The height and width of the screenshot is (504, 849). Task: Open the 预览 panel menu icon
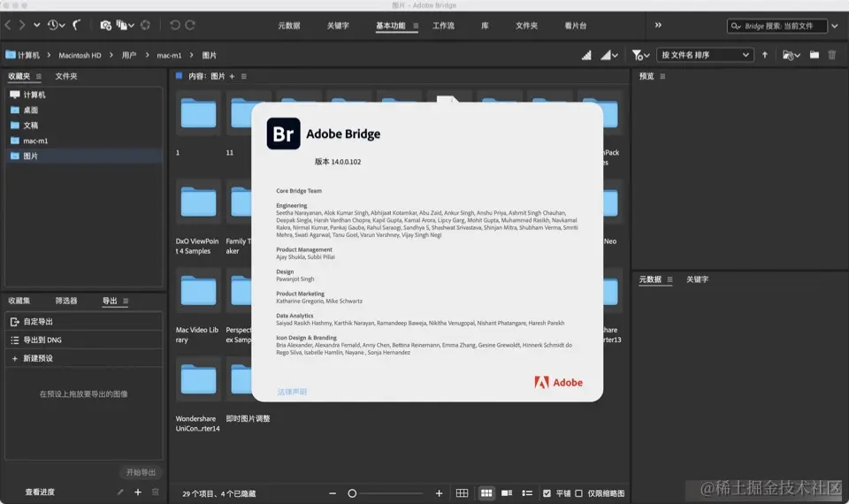pos(662,76)
